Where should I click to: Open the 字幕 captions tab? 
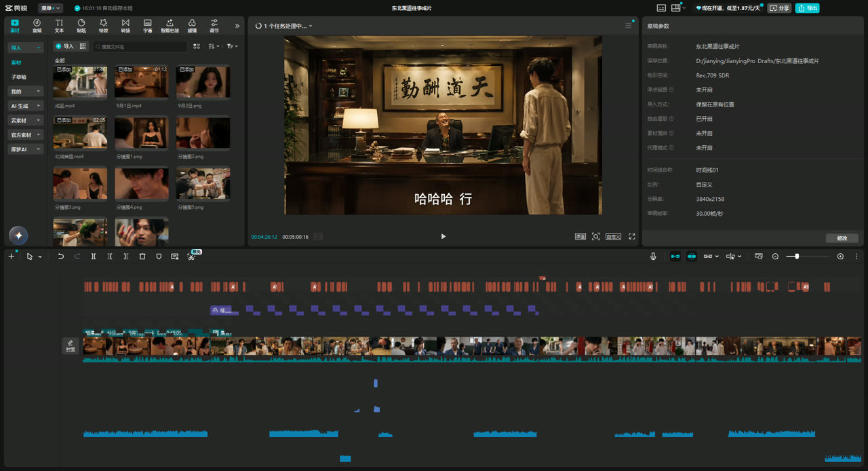(x=147, y=26)
